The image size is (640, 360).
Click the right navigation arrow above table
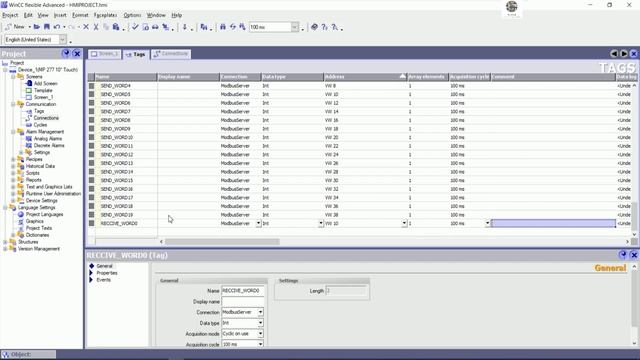(x=624, y=53)
